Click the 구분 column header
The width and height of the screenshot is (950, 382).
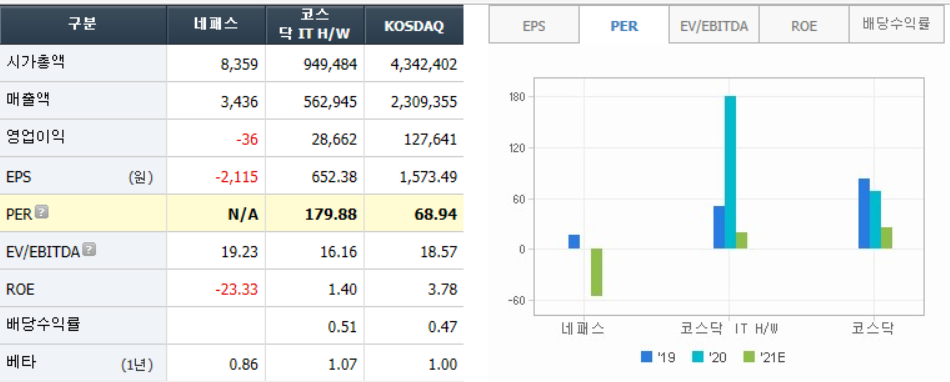point(83,24)
